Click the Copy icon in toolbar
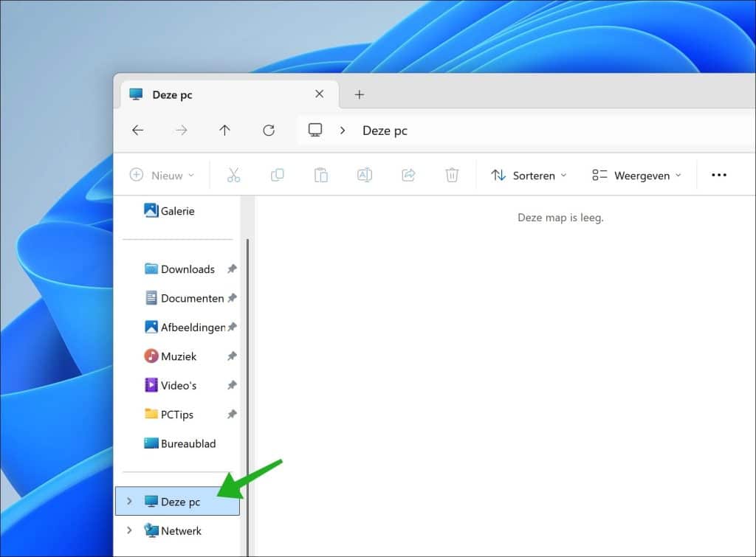Image resolution: width=756 pixels, height=557 pixels. pos(277,176)
